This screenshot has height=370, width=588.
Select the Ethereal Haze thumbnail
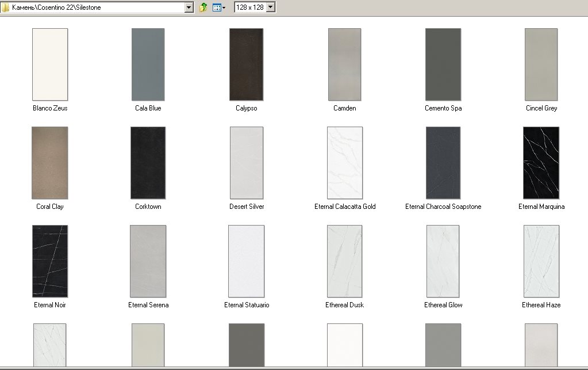pyautogui.click(x=541, y=261)
